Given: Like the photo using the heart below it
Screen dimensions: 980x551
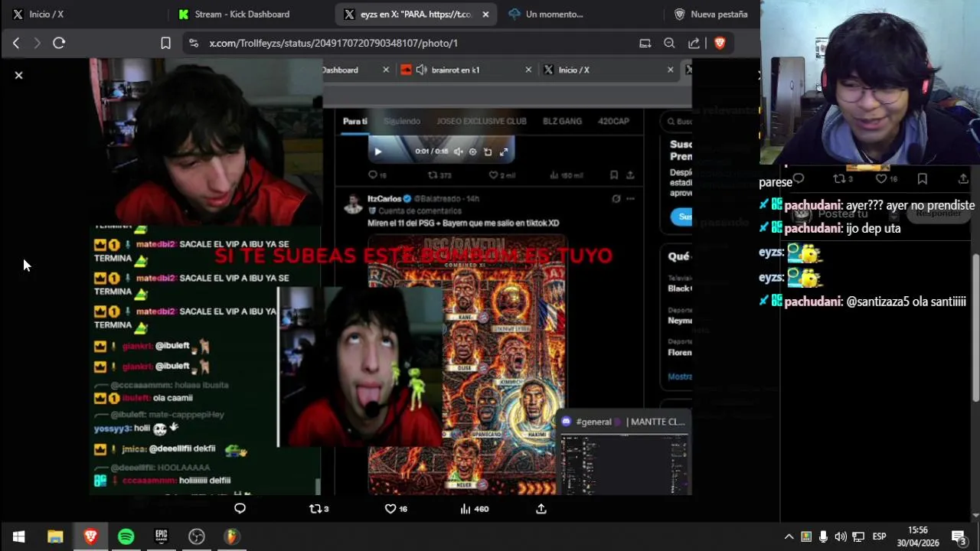Looking at the screenshot, I should [396, 509].
